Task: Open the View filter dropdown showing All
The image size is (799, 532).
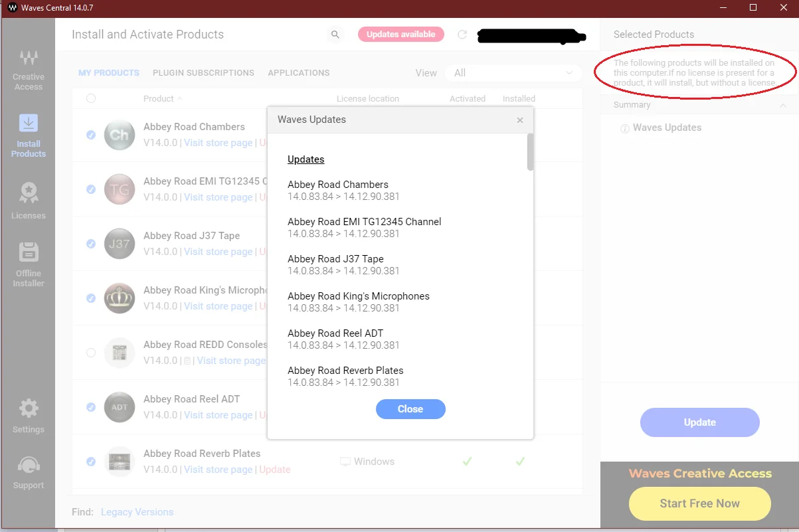Action: tap(513, 72)
